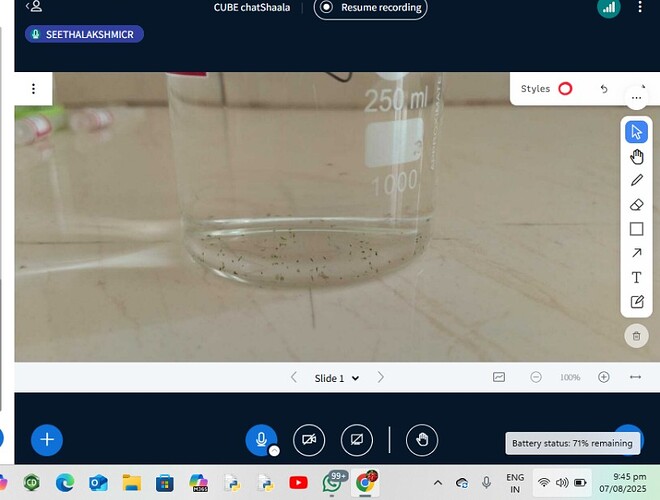Mute the microphone
660x500 pixels.
point(261,439)
